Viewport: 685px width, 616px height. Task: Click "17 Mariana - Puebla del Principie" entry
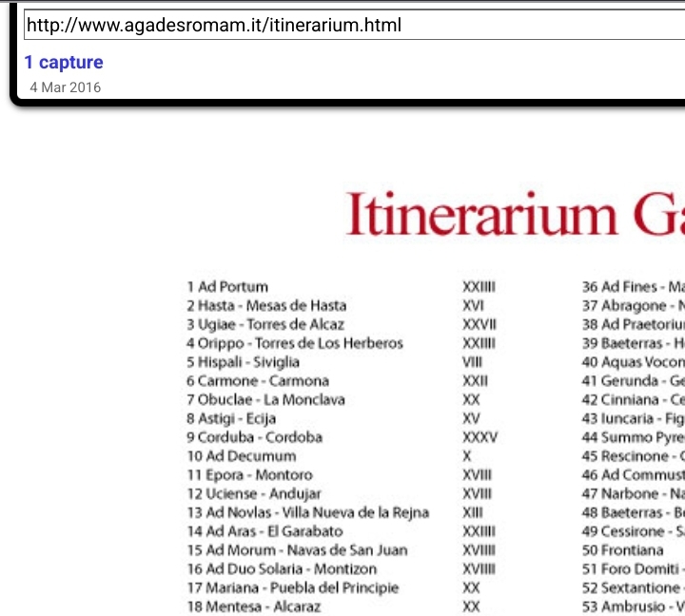[x=293, y=587]
